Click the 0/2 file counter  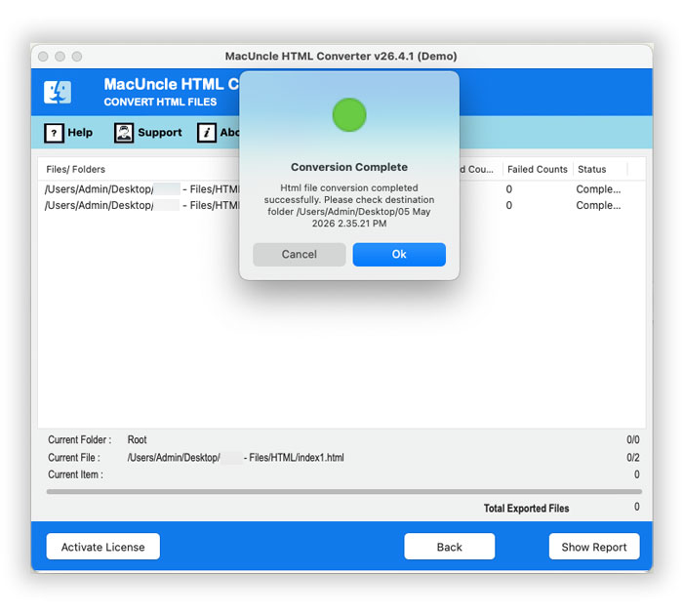click(633, 457)
